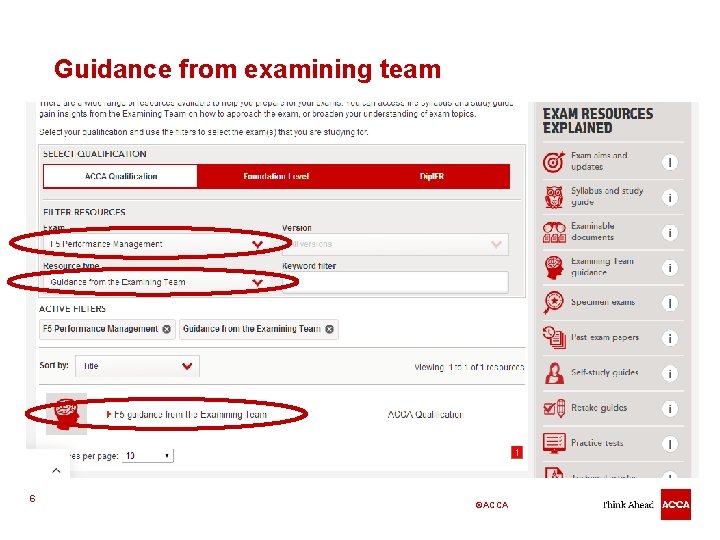Viewport: 720px width, 540px height.
Task: Click the Syllabus and study guide label
Action: coord(607,197)
